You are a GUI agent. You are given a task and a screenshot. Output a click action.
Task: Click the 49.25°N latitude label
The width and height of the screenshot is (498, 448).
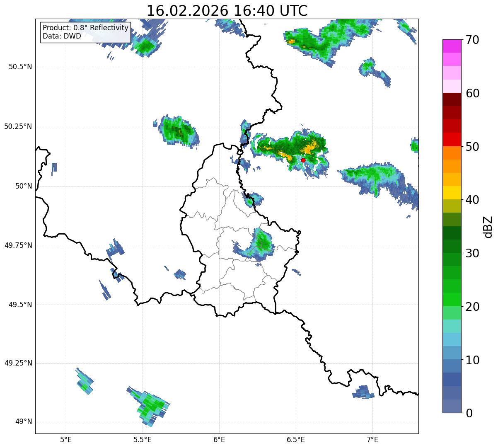click(x=18, y=363)
